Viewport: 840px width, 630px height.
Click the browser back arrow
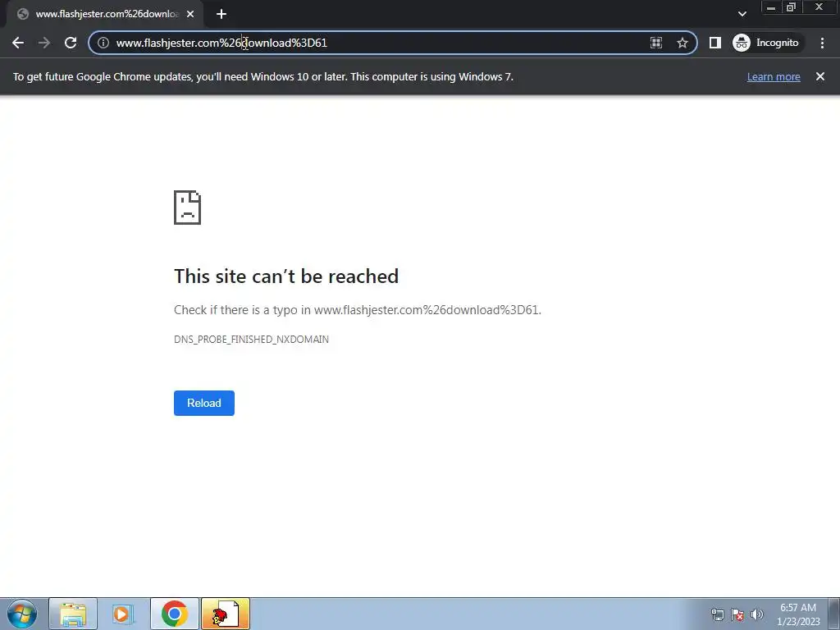pos(18,43)
